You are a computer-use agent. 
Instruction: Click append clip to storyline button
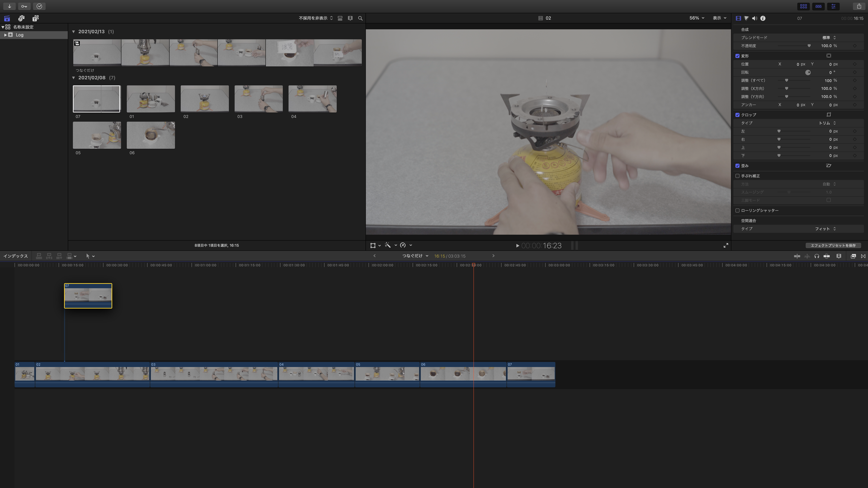59,256
